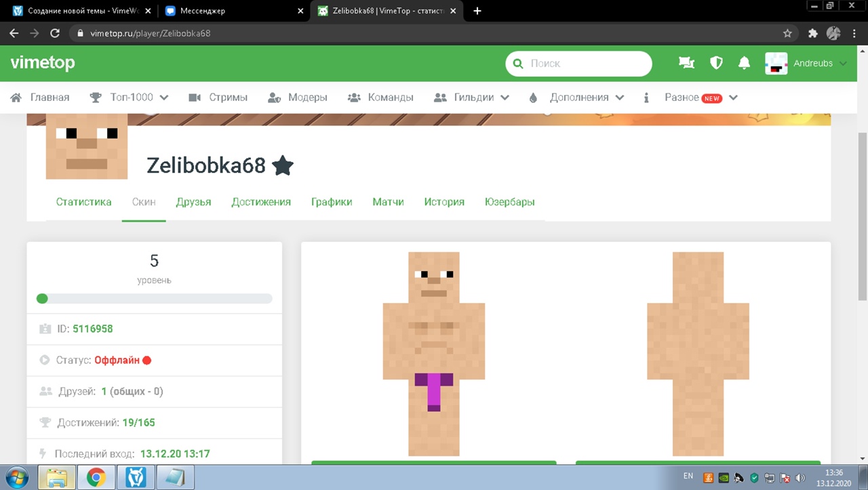Click the Andreubs avatar image
This screenshot has width=868, height=490.
click(776, 63)
